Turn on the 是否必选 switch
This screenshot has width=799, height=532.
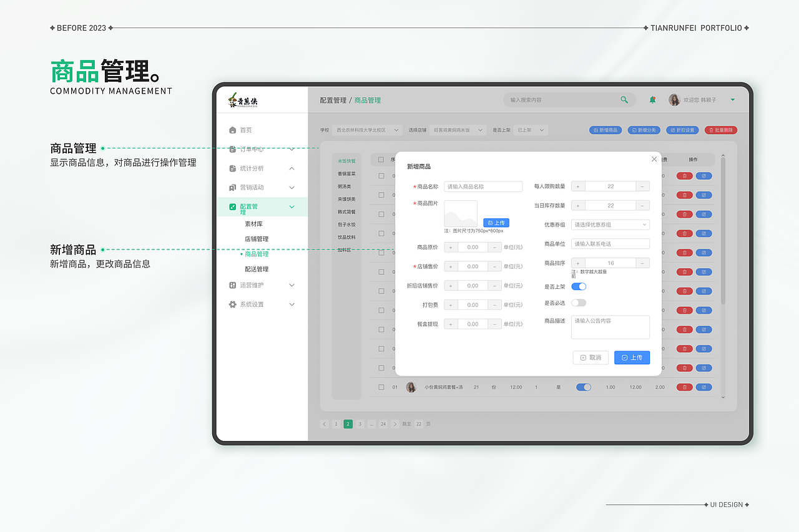(579, 303)
